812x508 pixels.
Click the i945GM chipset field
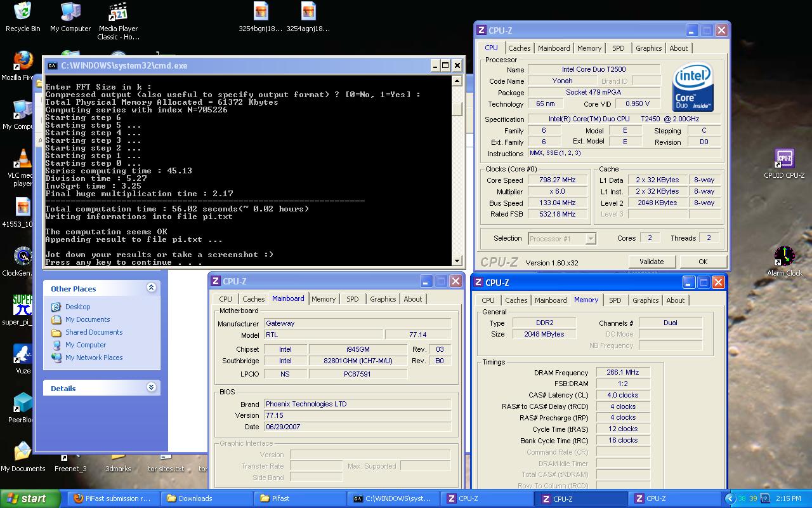pos(358,349)
